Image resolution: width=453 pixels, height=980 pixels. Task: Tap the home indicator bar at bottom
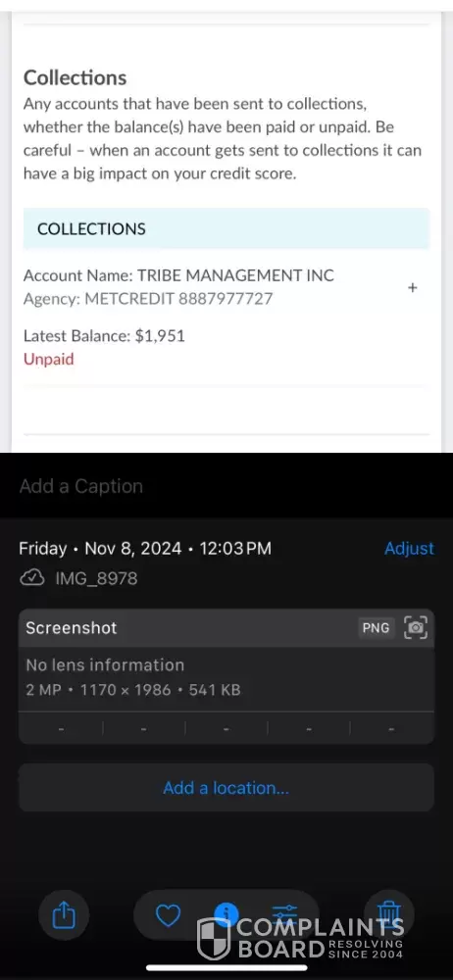point(226,968)
